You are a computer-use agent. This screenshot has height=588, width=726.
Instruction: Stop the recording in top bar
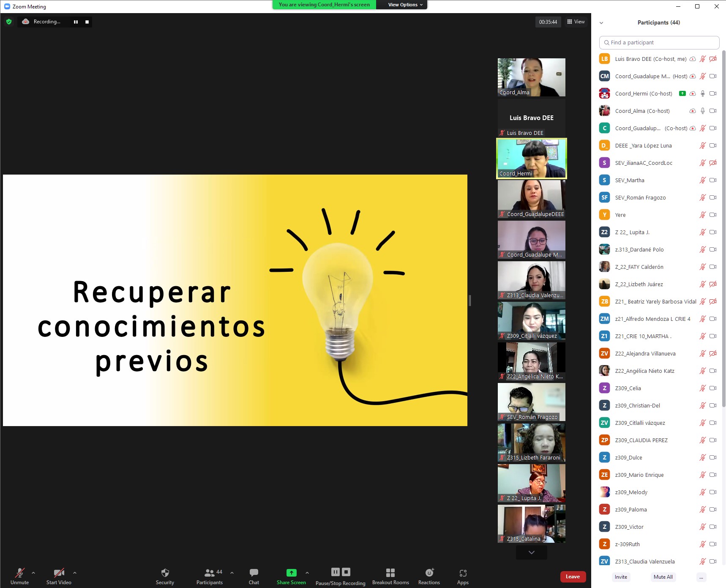87,22
